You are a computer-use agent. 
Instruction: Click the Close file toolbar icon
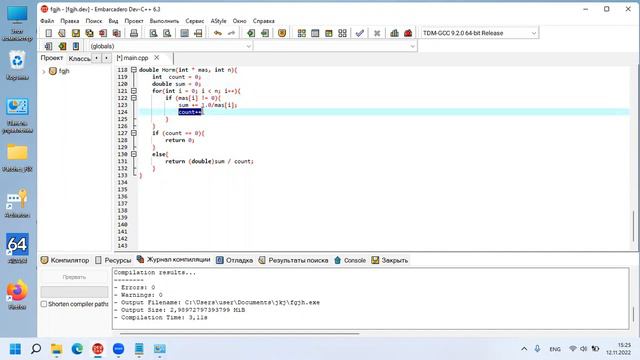click(x=103, y=33)
